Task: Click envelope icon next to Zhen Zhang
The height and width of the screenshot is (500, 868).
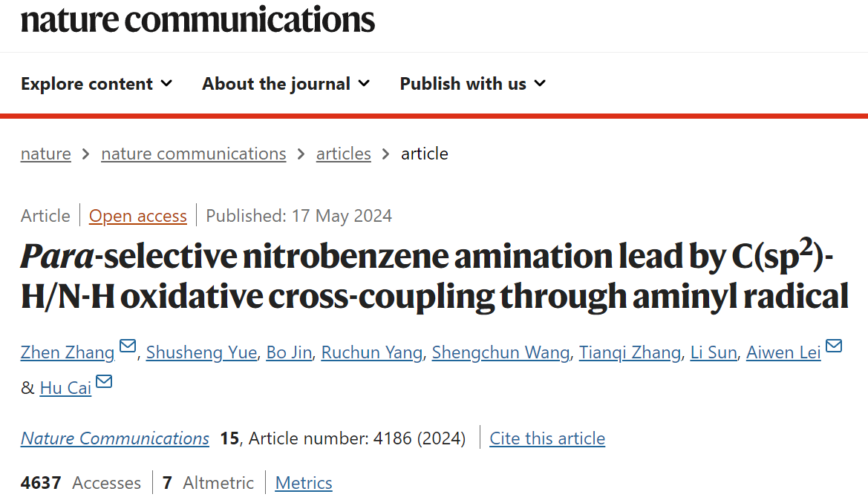Action: (128, 346)
